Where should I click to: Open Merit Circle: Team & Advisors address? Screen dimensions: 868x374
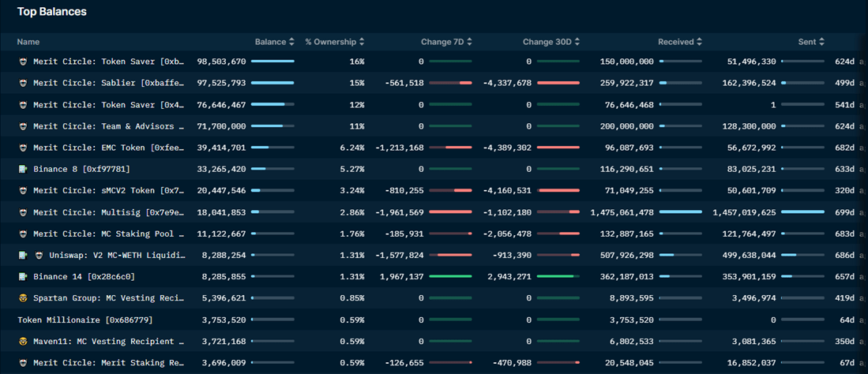(x=108, y=126)
